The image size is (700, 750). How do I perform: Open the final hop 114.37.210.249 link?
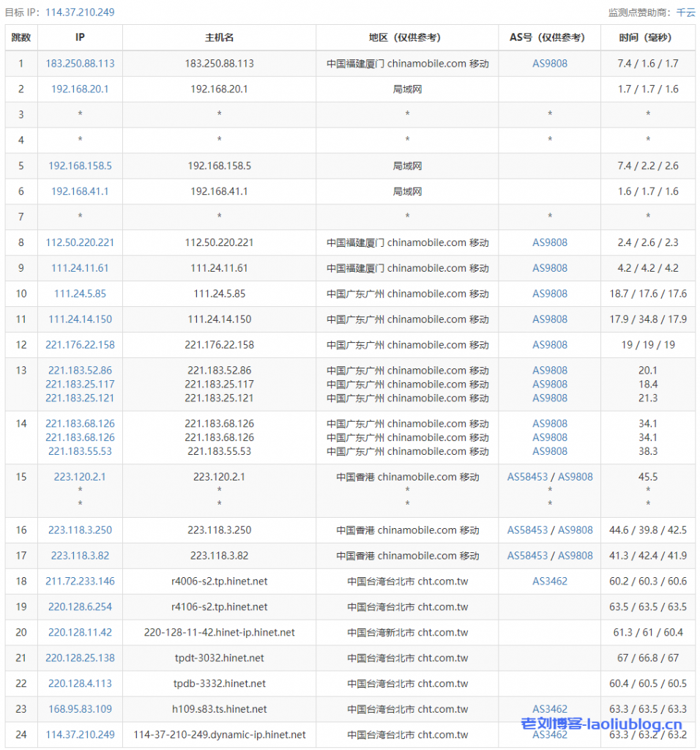[x=80, y=735]
